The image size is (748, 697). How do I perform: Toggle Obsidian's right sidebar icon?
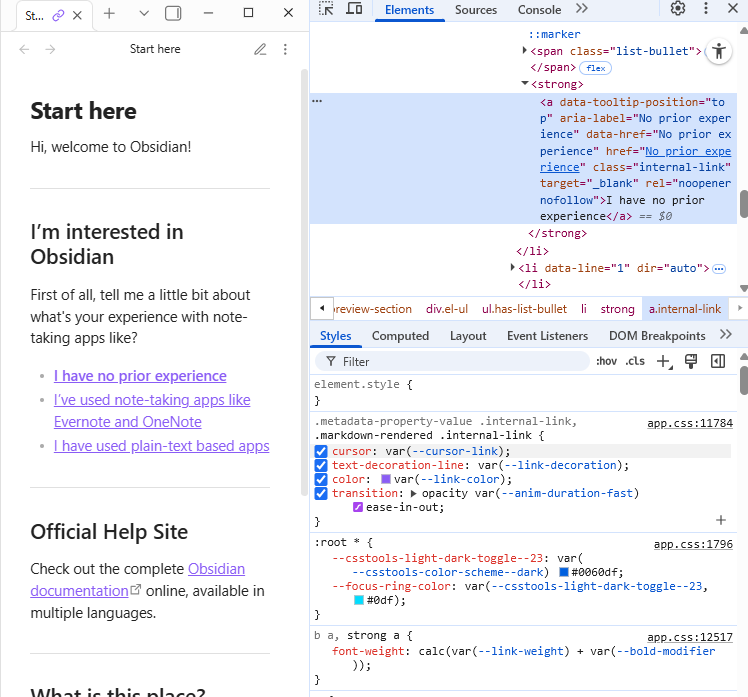(x=173, y=14)
